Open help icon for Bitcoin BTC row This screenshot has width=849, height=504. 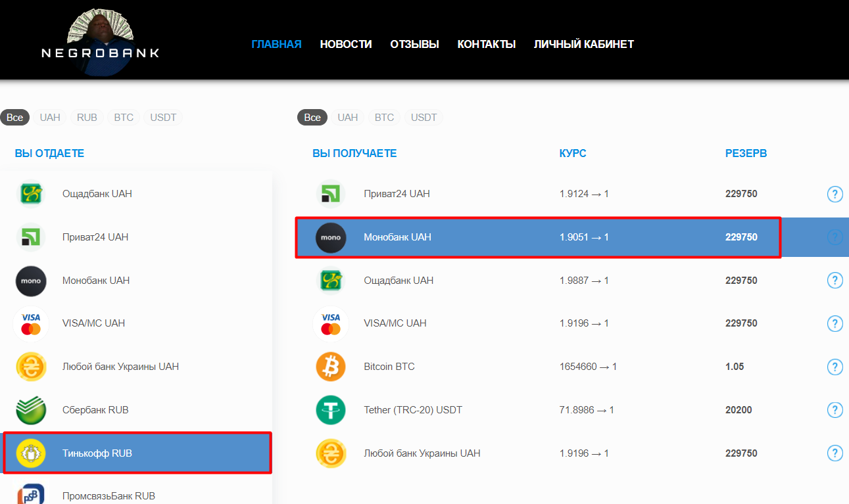coord(835,367)
